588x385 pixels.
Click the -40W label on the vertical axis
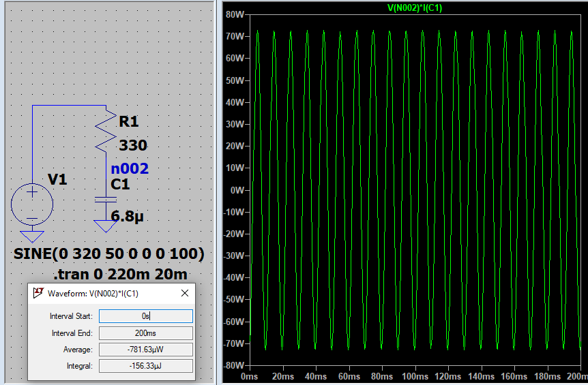(x=234, y=277)
